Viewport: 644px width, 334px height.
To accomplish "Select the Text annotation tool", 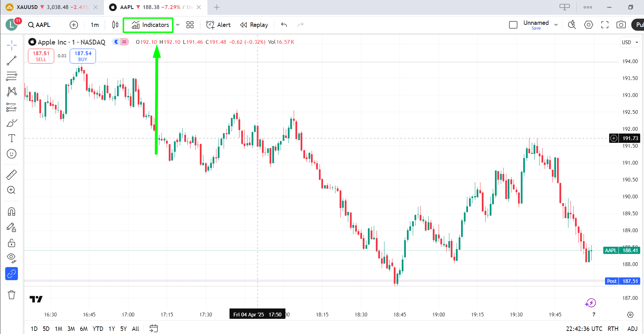I will point(11,138).
